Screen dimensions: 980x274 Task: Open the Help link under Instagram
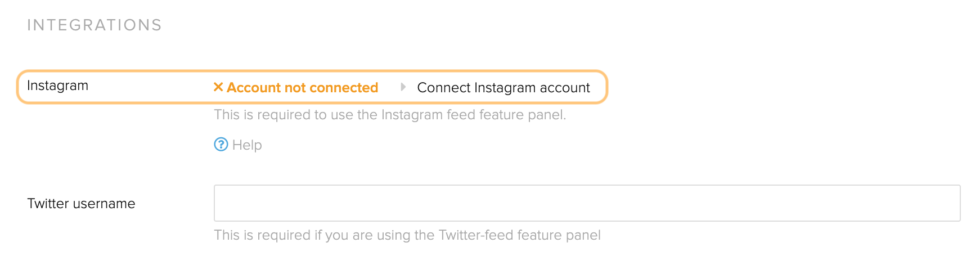(x=238, y=145)
